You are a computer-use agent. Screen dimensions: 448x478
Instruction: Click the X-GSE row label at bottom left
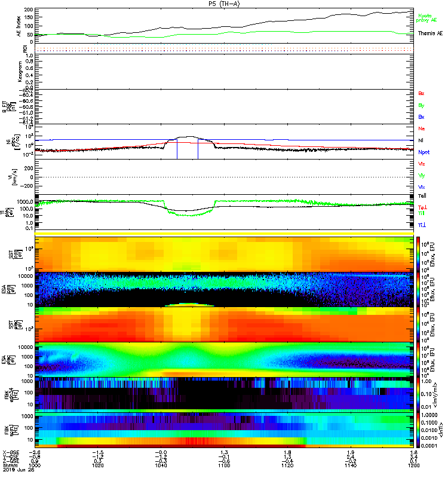click(x=10, y=453)
